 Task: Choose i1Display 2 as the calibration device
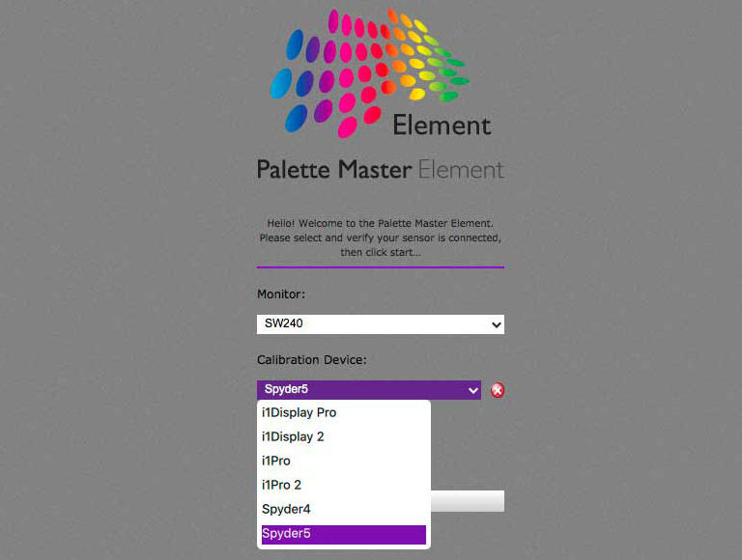293,436
